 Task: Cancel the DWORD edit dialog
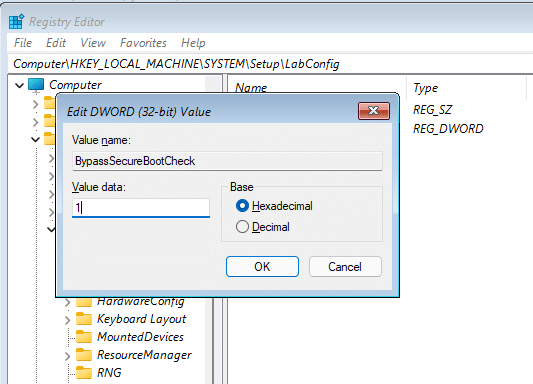pos(345,267)
